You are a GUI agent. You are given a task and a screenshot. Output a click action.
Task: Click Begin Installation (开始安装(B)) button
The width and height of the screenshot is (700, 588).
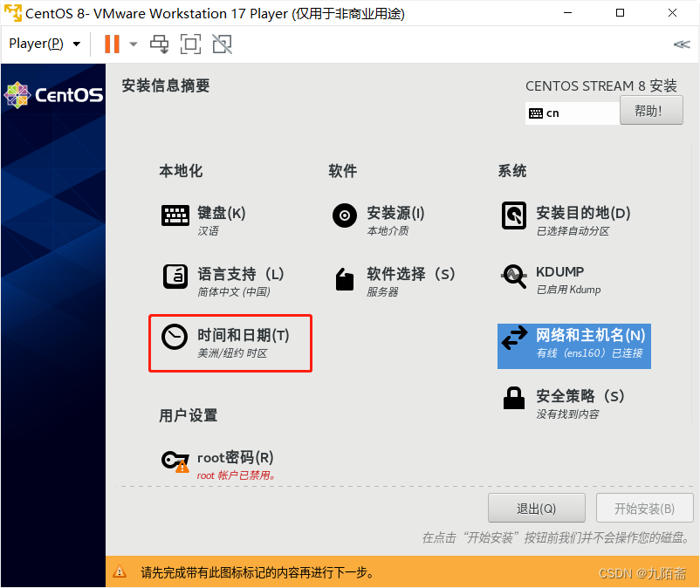tap(645, 508)
